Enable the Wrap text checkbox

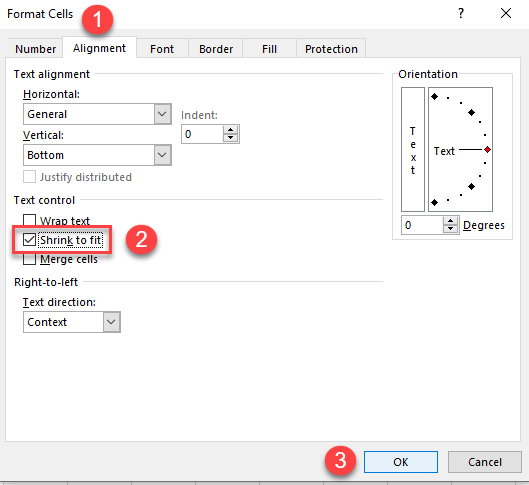[29, 220]
